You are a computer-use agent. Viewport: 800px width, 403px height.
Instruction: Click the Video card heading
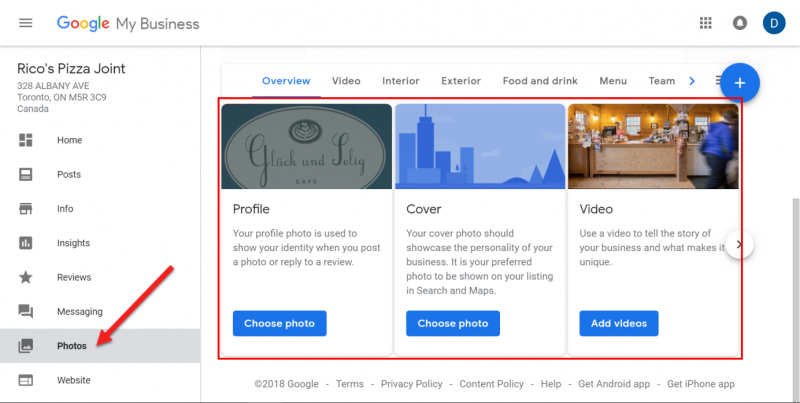click(596, 209)
